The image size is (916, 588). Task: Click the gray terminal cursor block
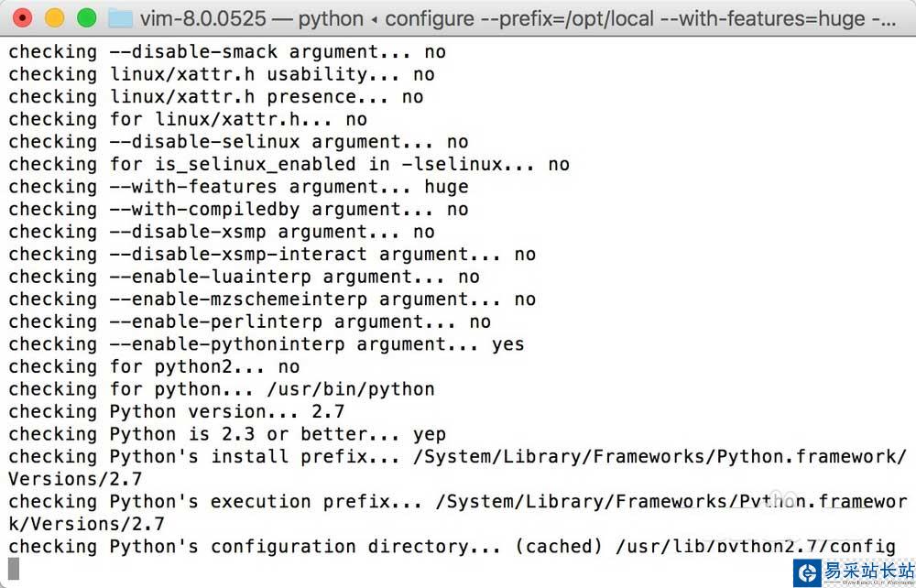pyautogui.click(x=14, y=568)
